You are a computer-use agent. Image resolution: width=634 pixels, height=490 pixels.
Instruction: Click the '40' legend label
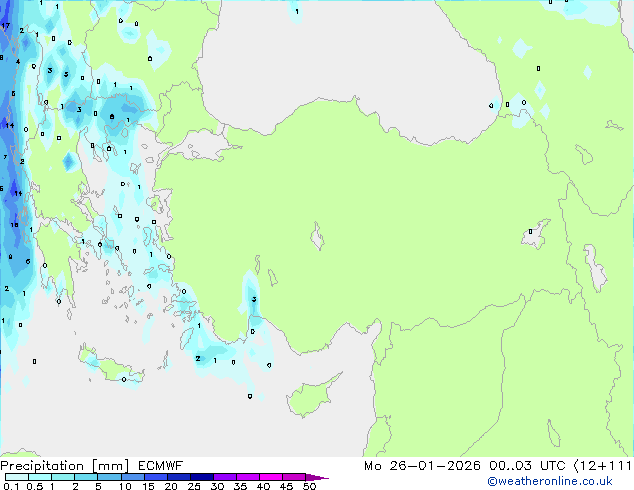click(x=263, y=486)
